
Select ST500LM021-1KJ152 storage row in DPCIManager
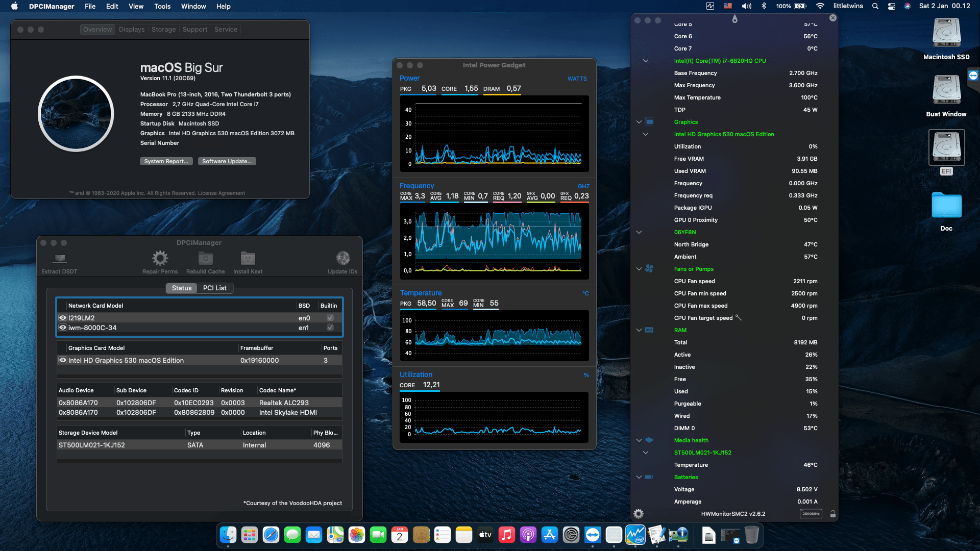coord(200,445)
